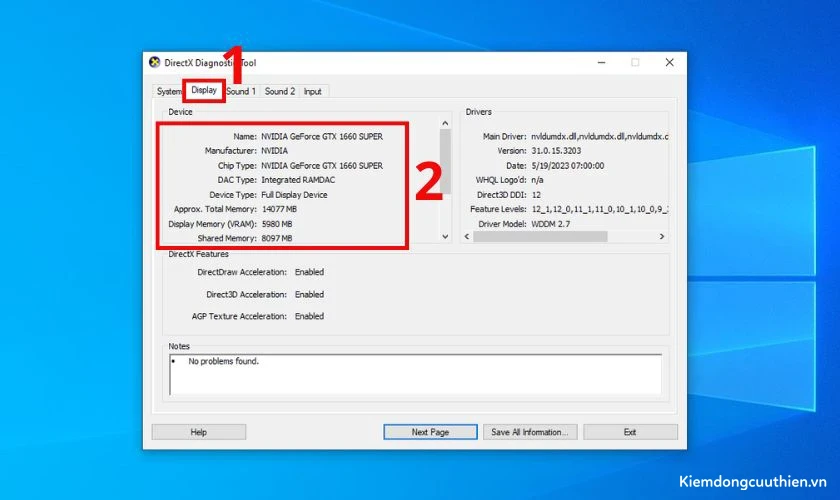840x500 pixels.
Task: Click the No problems found note
Action: (223, 362)
